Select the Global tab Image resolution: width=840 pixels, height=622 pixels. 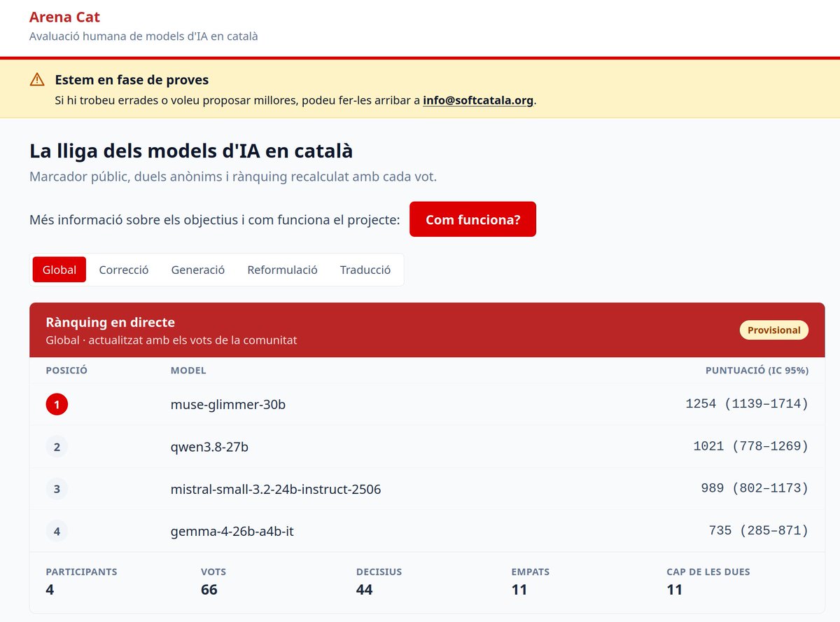tap(59, 270)
